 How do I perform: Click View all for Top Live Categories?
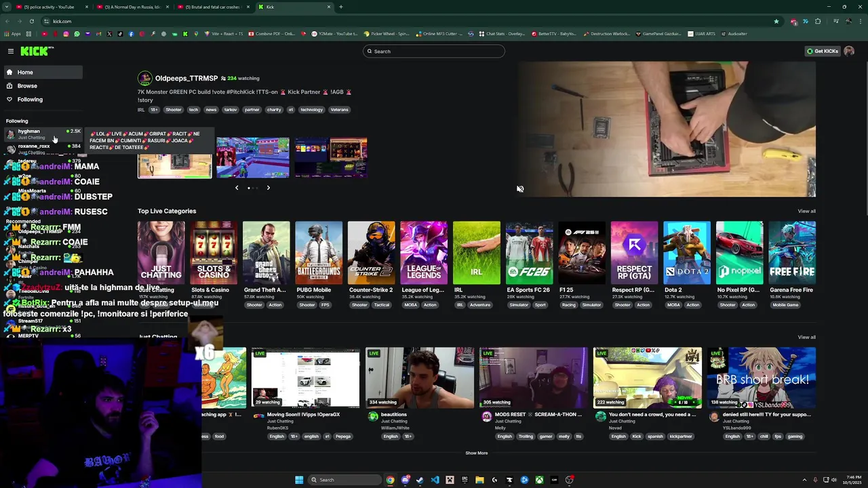point(806,211)
